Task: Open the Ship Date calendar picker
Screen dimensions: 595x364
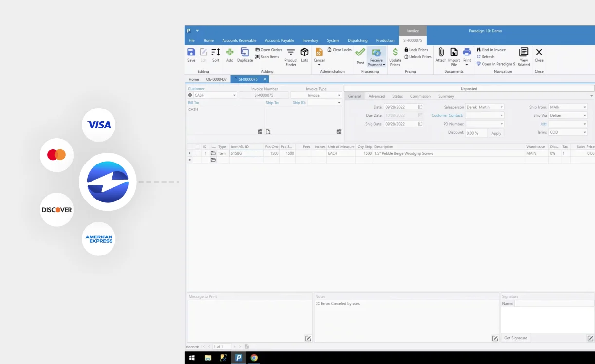Action: click(420, 124)
